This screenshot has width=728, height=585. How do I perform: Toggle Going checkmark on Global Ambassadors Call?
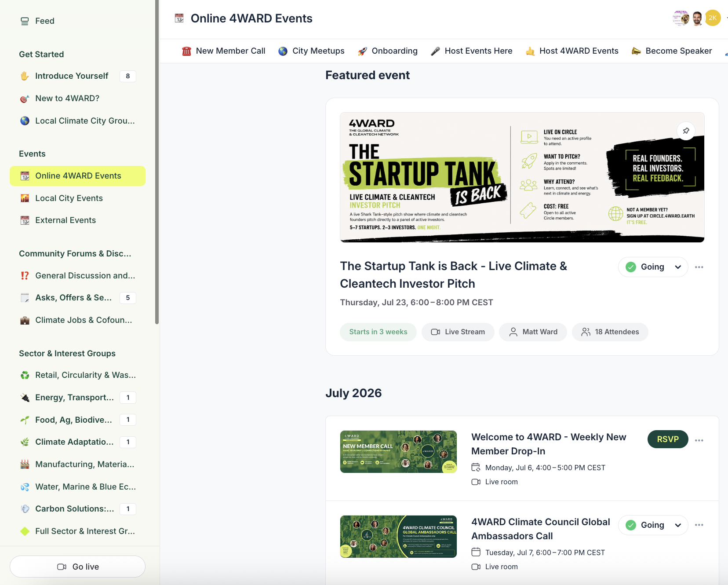coord(631,525)
